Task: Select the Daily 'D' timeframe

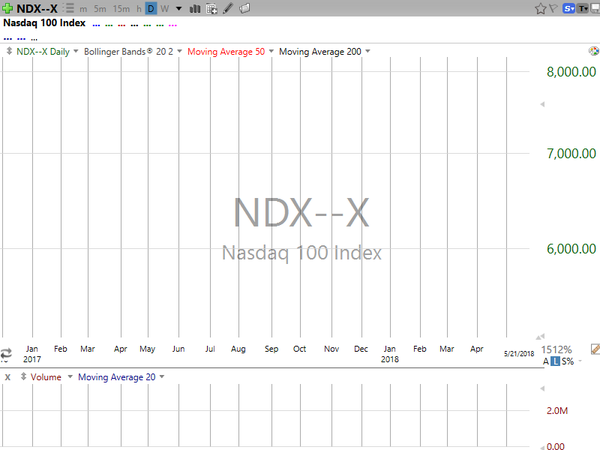Action: coord(151,8)
